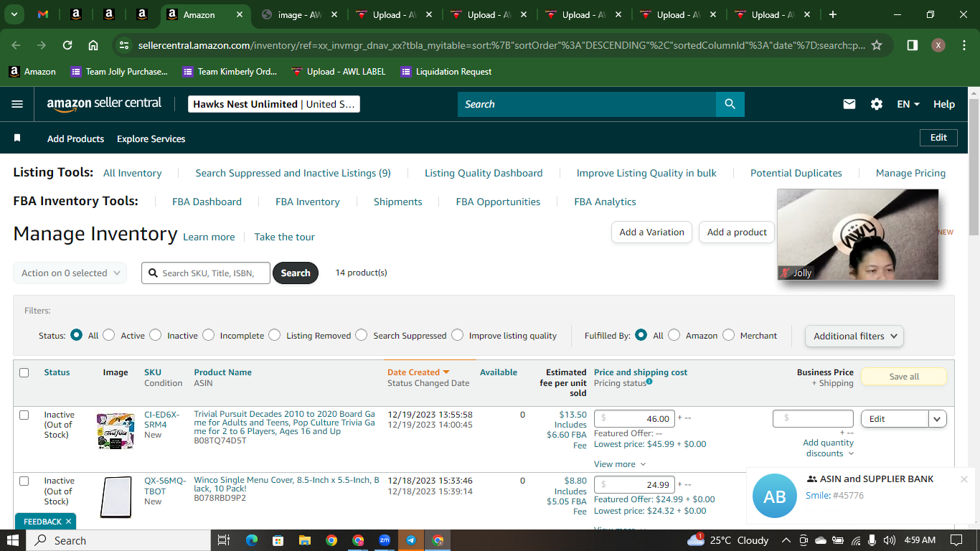The image size is (980, 551).
Task: Select the Inactive status radio filter
Action: pos(156,335)
